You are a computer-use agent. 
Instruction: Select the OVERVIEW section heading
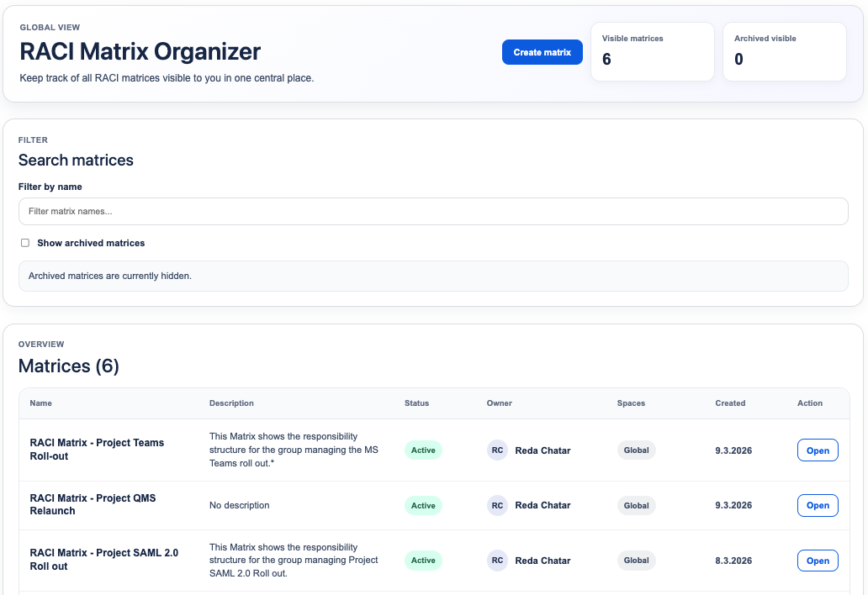[x=43, y=344]
